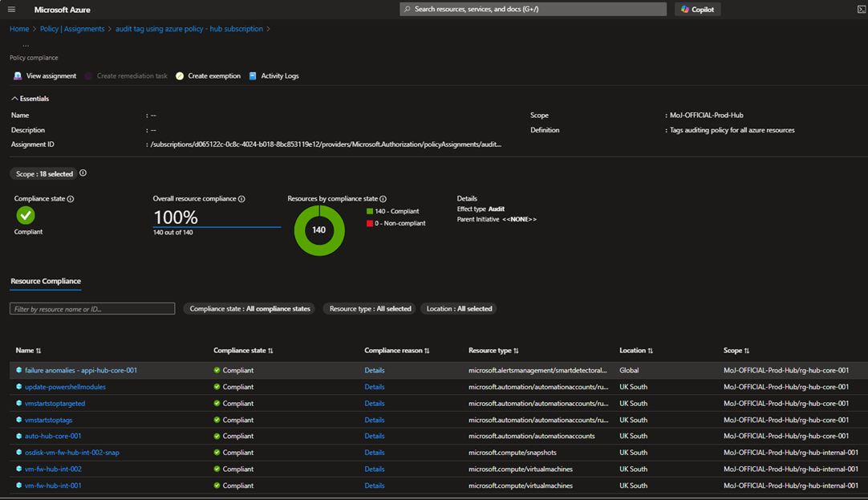This screenshot has height=500, width=868.
Task: Open the panel icon at top right
Action: [x=862, y=10]
